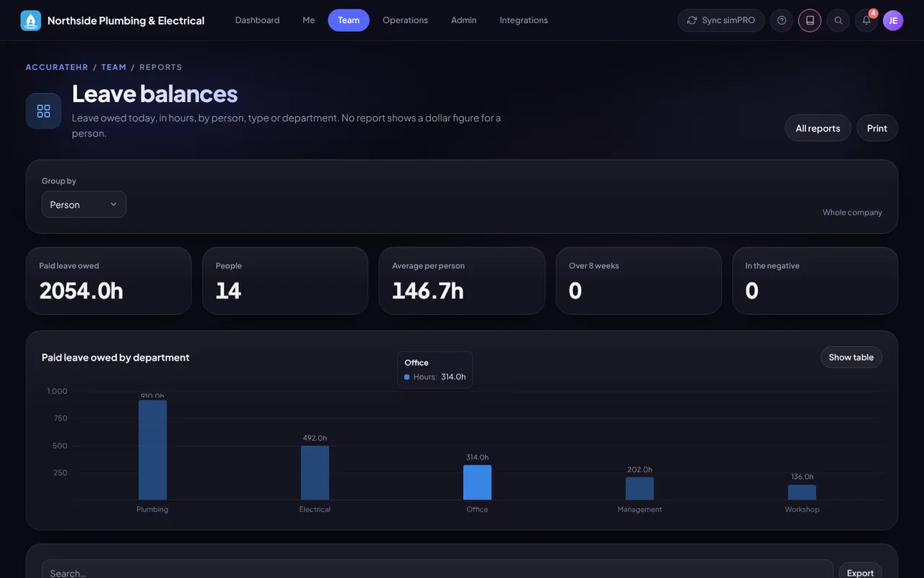Screen dimensions: 924x578
Task: Click the Northside Plumbing & Electrical title
Action: tap(126, 20)
